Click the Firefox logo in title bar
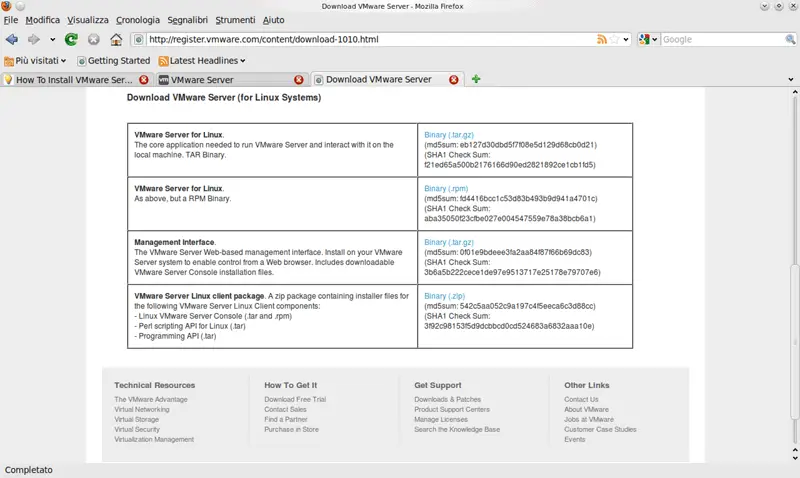The width and height of the screenshot is (800, 478). pos(6,6)
